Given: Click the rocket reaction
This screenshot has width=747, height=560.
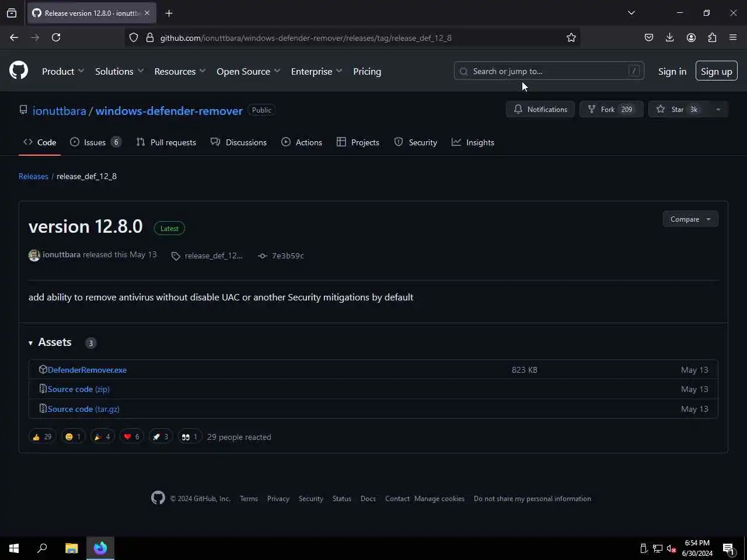Looking at the screenshot, I should pos(160,436).
